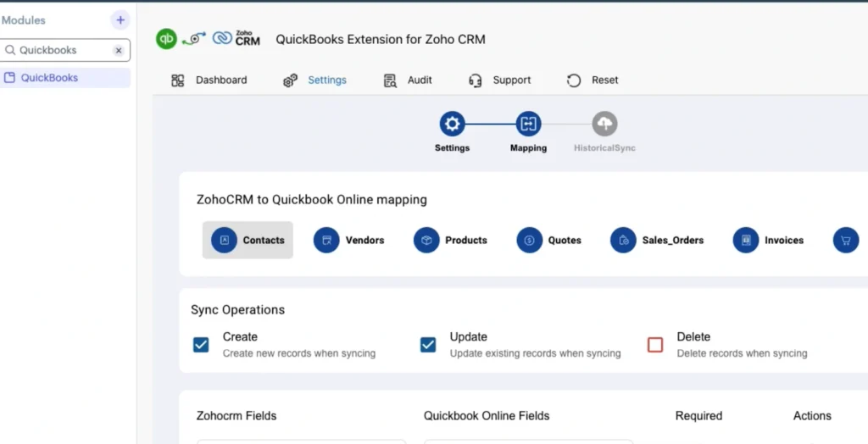Click the Modules heading text
Image resolution: width=868 pixels, height=444 pixels.
(23, 20)
